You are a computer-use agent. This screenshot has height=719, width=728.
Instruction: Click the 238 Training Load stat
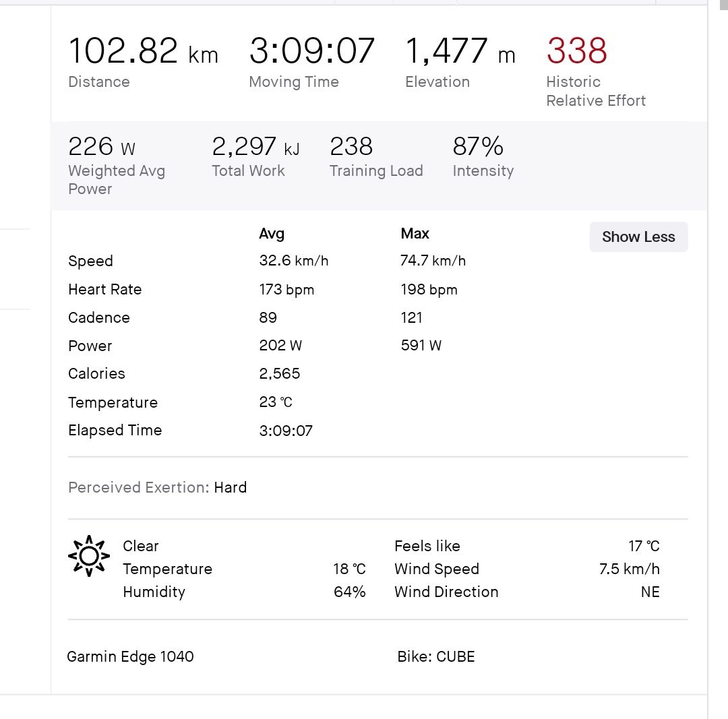point(351,146)
